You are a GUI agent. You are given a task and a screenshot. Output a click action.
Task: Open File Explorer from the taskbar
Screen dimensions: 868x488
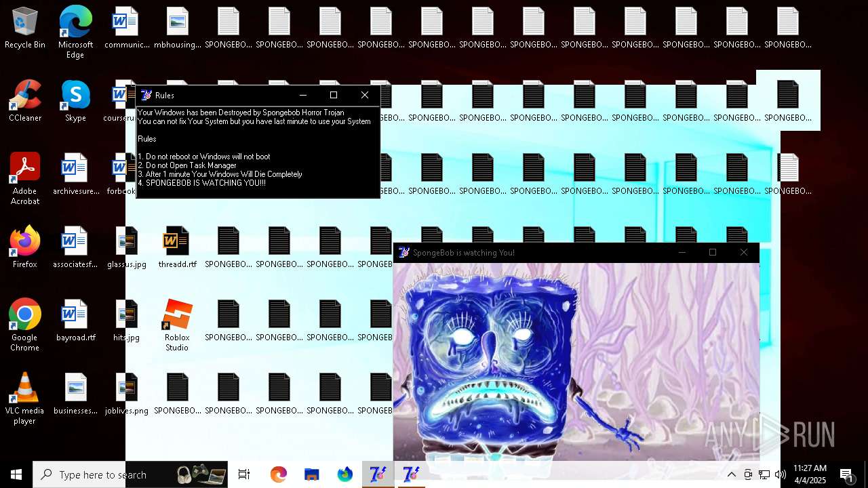311,474
